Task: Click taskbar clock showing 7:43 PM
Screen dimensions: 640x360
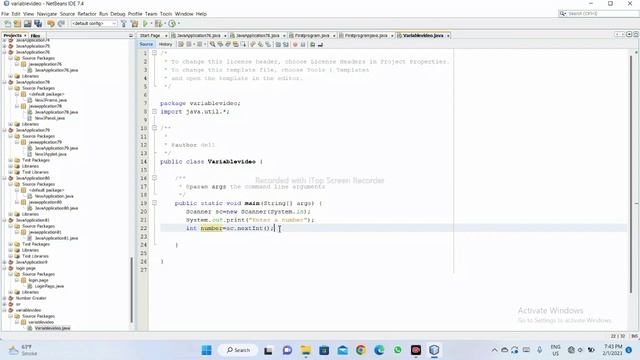Action: tap(612, 350)
